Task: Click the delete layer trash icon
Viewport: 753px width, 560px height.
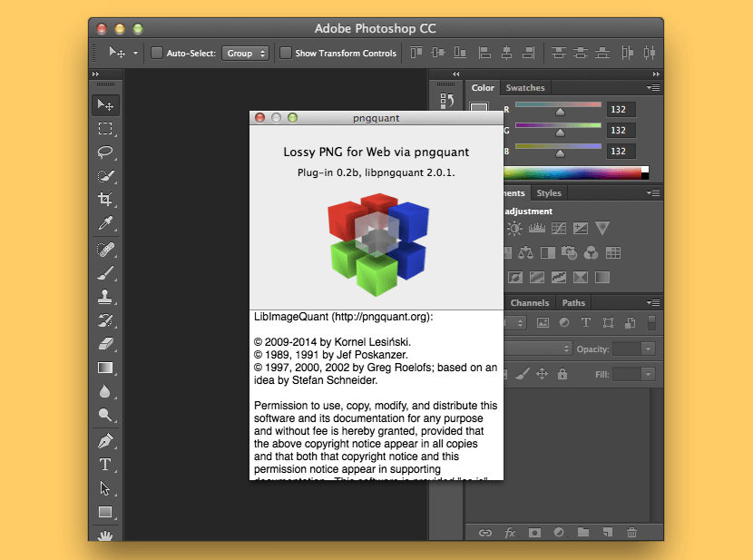Action: (631, 532)
